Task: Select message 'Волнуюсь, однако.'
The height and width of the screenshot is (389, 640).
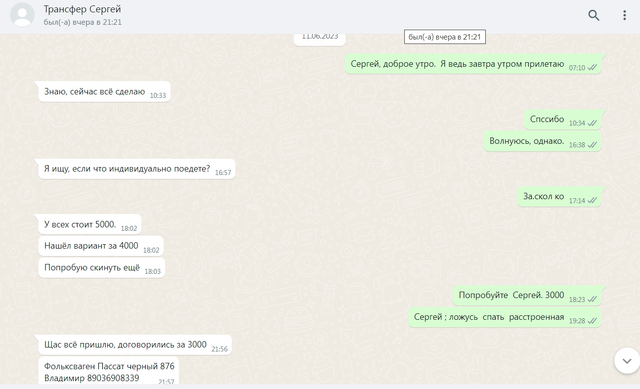Action: pyautogui.click(x=542, y=141)
